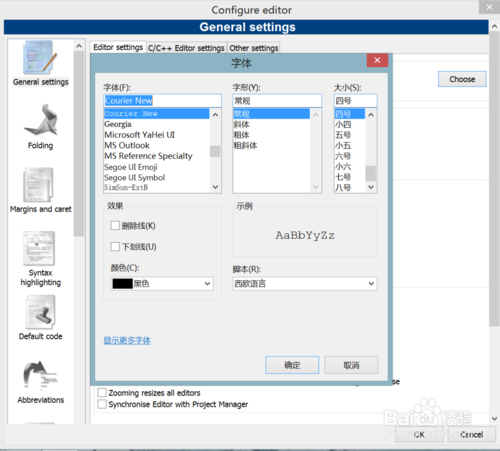
Task: Click 显示更多字体 show more fonts link
Action: (127, 340)
